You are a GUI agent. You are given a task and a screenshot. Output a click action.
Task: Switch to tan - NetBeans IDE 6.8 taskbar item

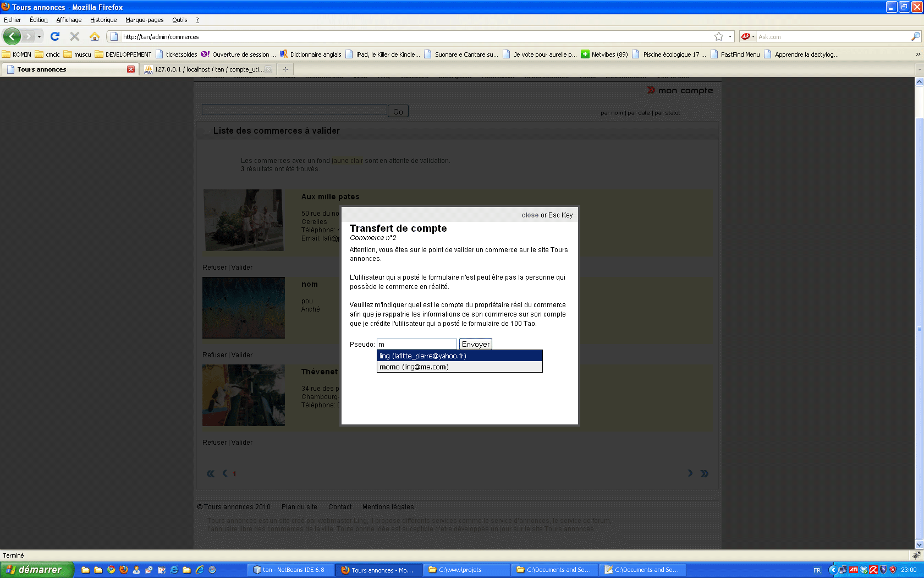coord(290,570)
